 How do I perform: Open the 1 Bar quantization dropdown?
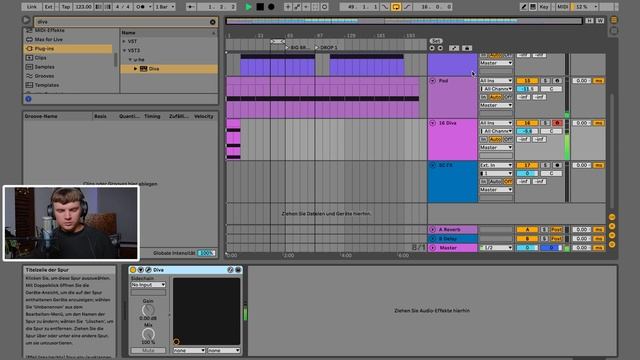(x=165, y=7)
